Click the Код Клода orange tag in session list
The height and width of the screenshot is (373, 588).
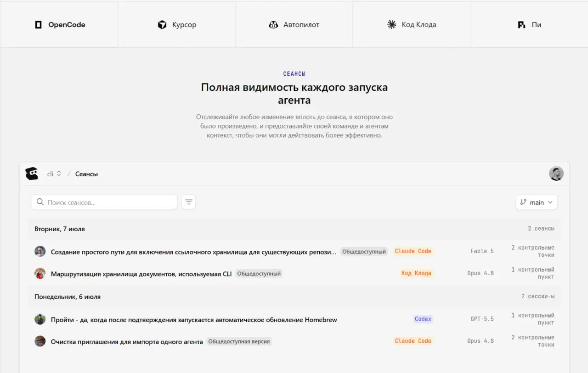coord(416,273)
